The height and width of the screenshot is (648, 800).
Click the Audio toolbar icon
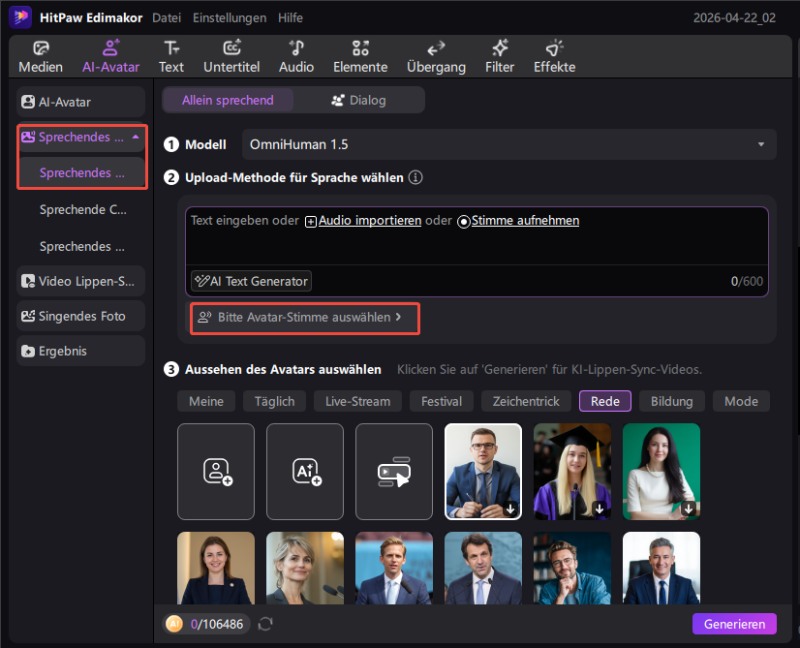pos(296,56)
